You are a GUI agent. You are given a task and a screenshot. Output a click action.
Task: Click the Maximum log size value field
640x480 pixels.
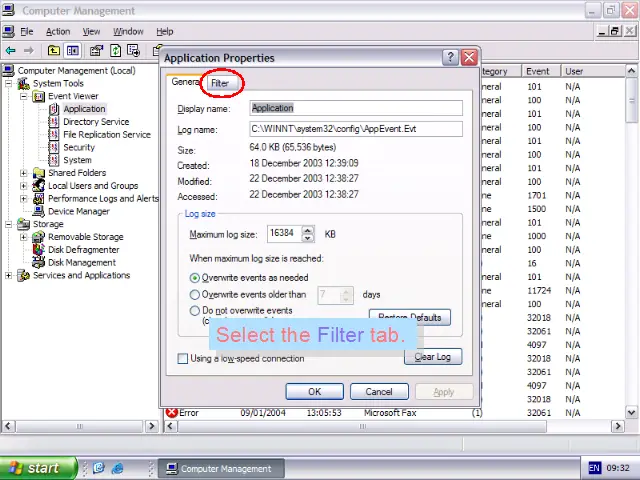(284, 233)
